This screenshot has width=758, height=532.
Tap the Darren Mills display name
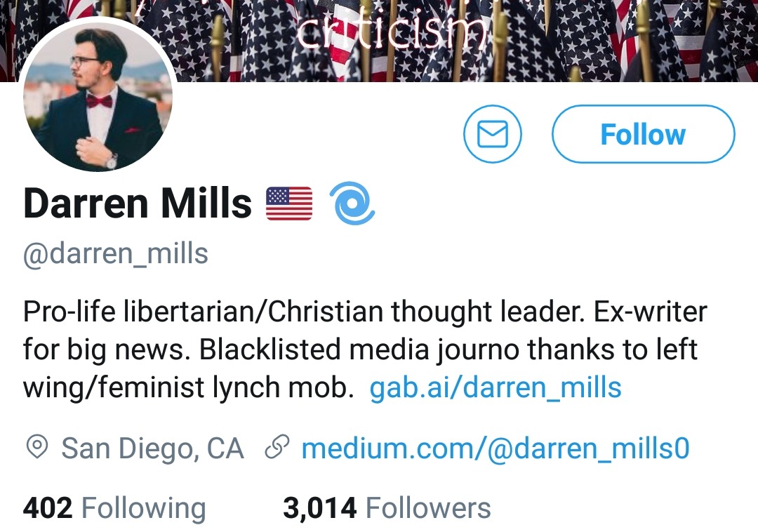(138, 204)
